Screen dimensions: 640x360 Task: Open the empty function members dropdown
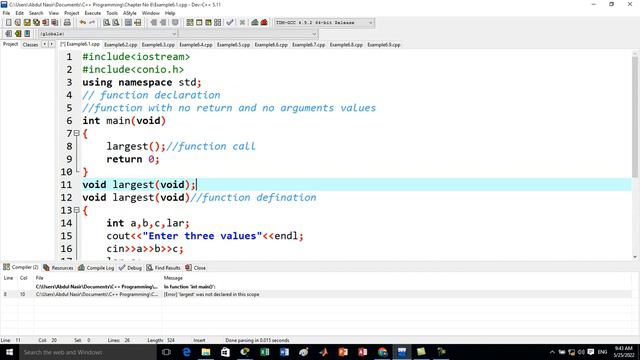248,34
